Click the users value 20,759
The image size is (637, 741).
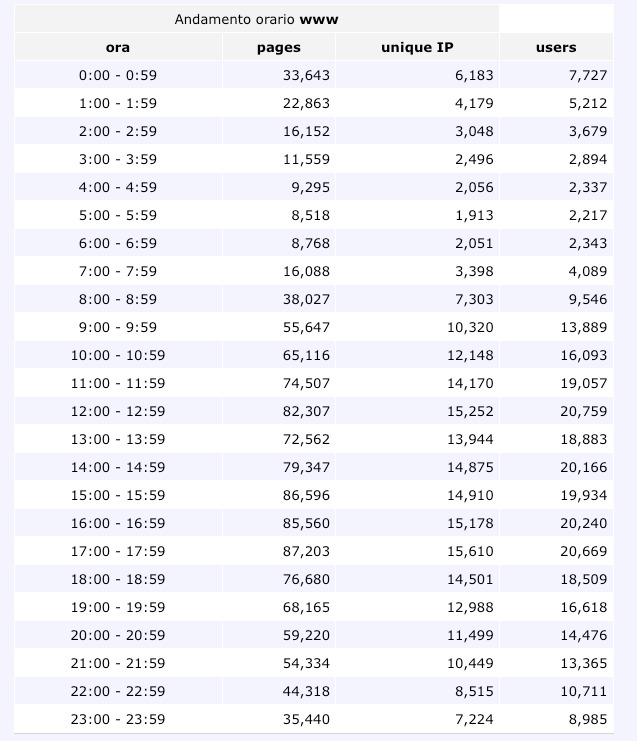[581, 411]
